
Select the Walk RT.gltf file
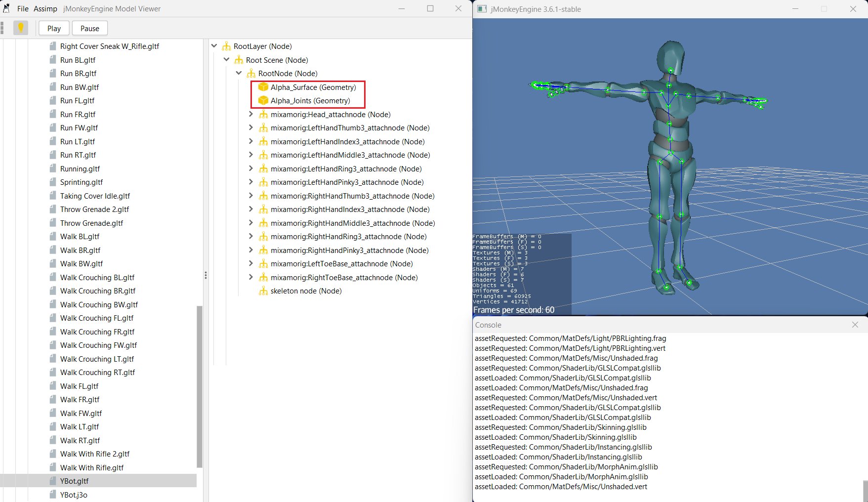tap(80, 440)
